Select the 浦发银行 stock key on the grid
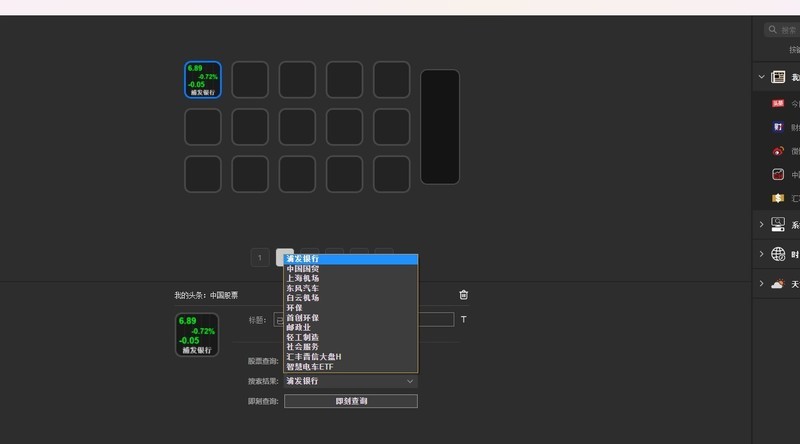Image resolution: width=800 pixels, height=444 pixels. (x=203, y=80)
